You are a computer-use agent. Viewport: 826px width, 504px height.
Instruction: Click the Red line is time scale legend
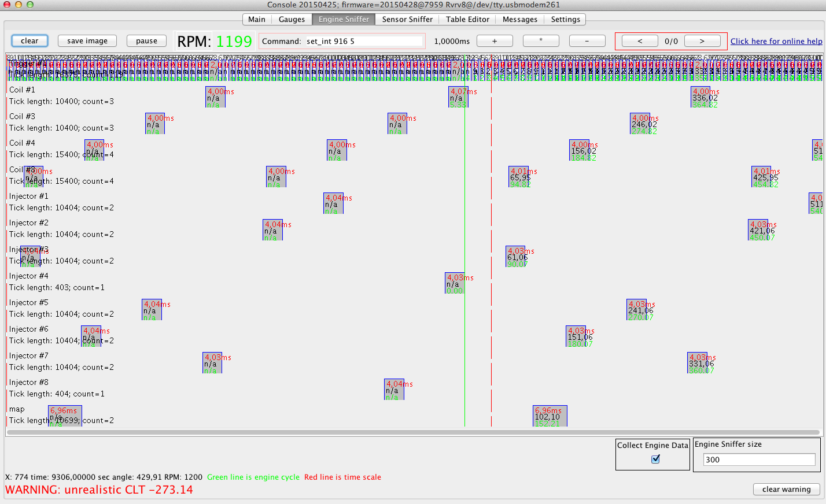(342, 477)
